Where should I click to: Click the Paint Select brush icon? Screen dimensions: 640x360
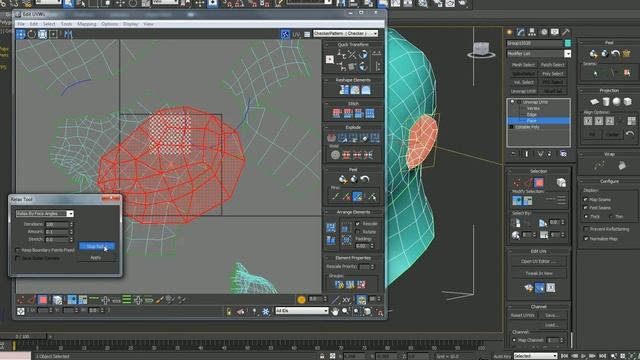tap(160, 300)
